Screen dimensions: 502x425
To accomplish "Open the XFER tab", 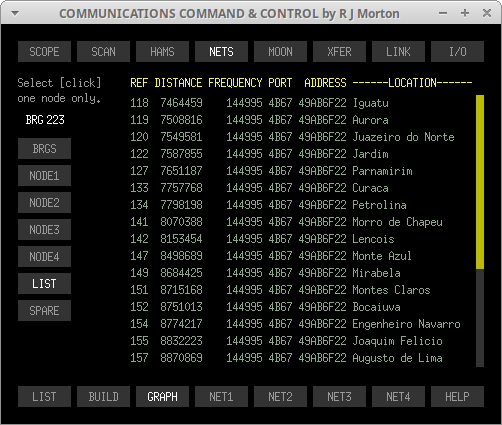I will (339, 52).
